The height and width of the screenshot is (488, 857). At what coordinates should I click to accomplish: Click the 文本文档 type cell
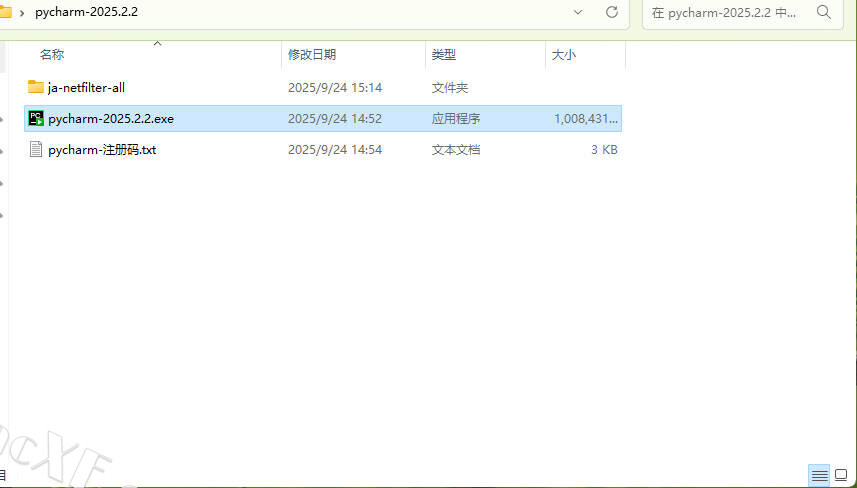click(x=456, y=150)
